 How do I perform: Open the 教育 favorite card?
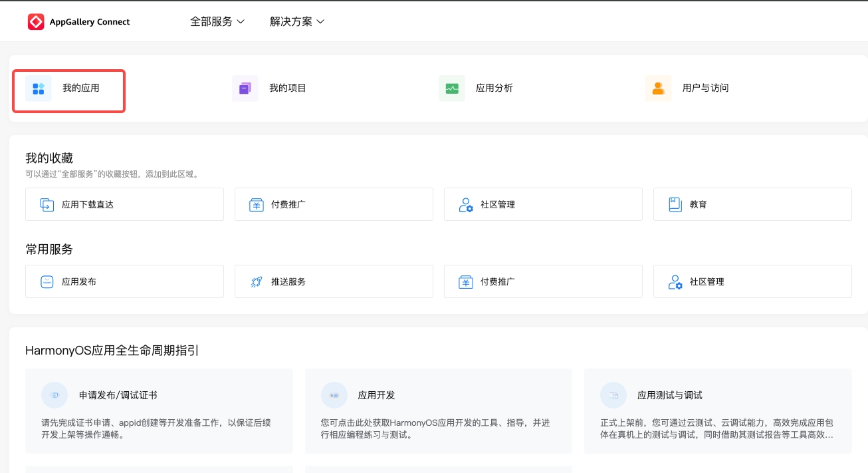click(752, 204)
